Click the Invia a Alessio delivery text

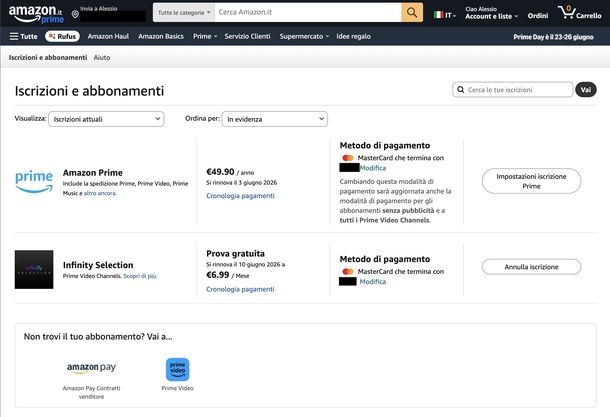click(x=98, y=9)
